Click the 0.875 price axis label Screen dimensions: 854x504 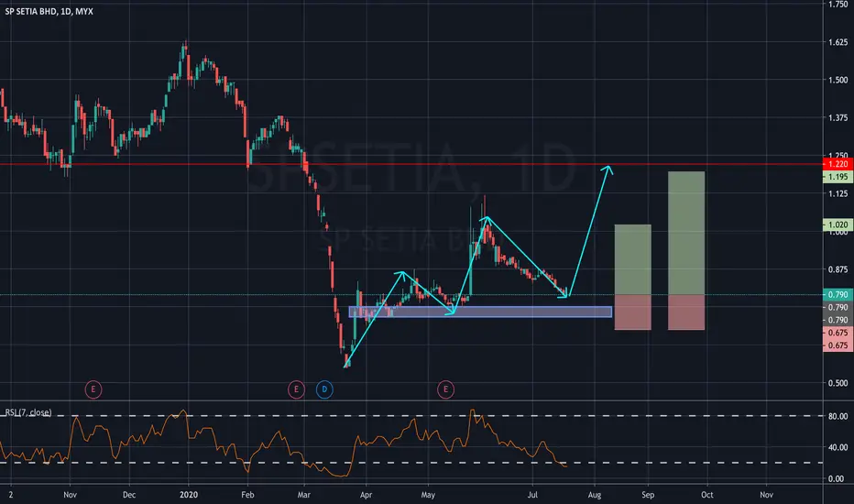(x=838, y=269)
